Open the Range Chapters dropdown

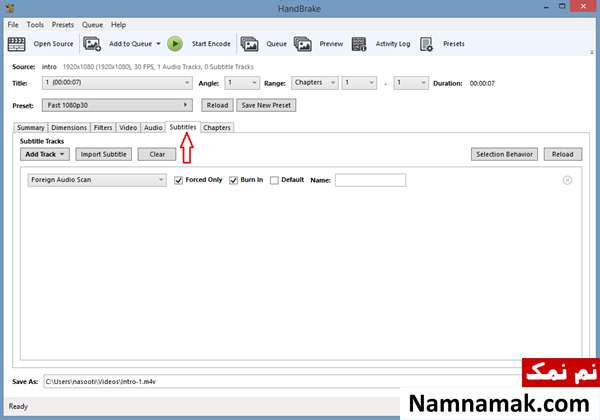315,83
